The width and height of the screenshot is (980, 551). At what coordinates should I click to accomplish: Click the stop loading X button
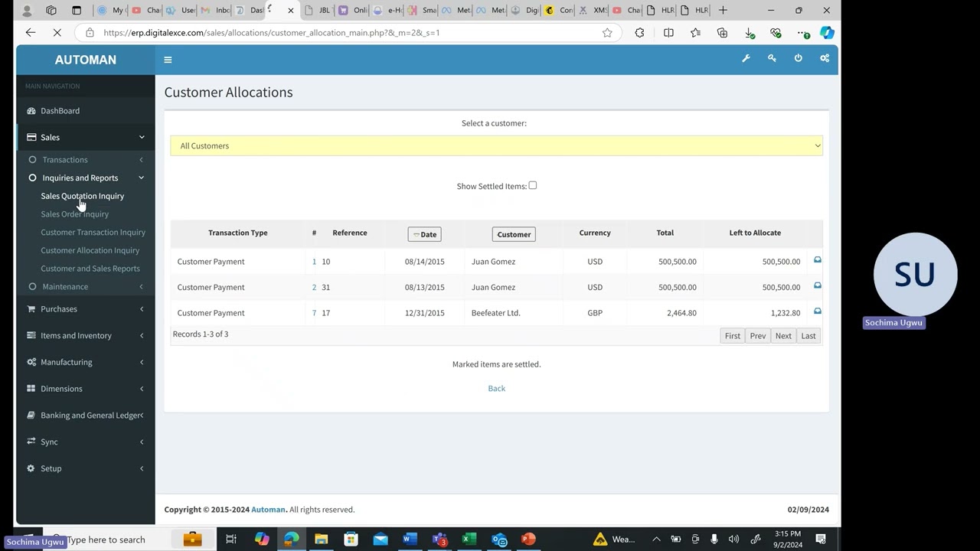59,32
